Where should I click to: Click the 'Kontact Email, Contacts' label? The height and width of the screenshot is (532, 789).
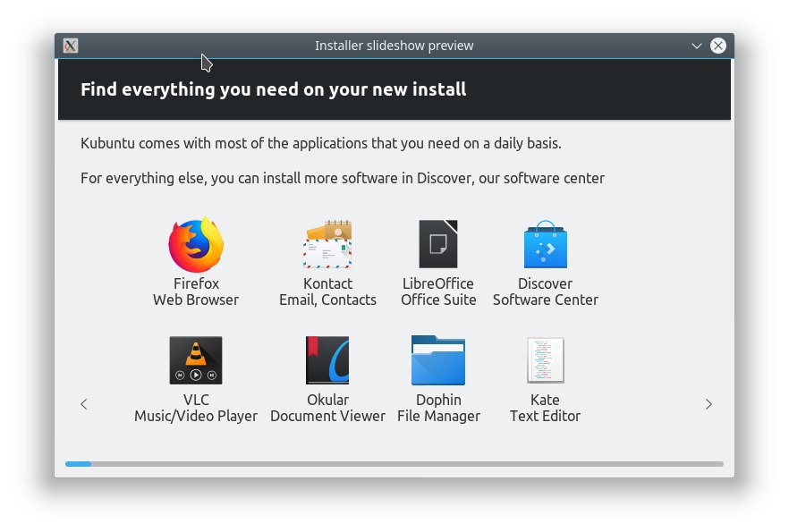pyautogui.click(x=327, y=291)
